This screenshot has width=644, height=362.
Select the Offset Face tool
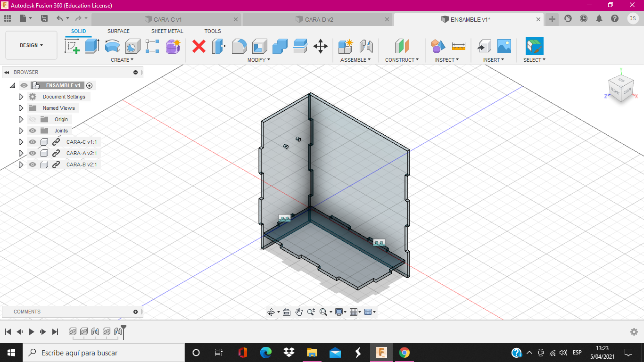click(x=300, y=46)
